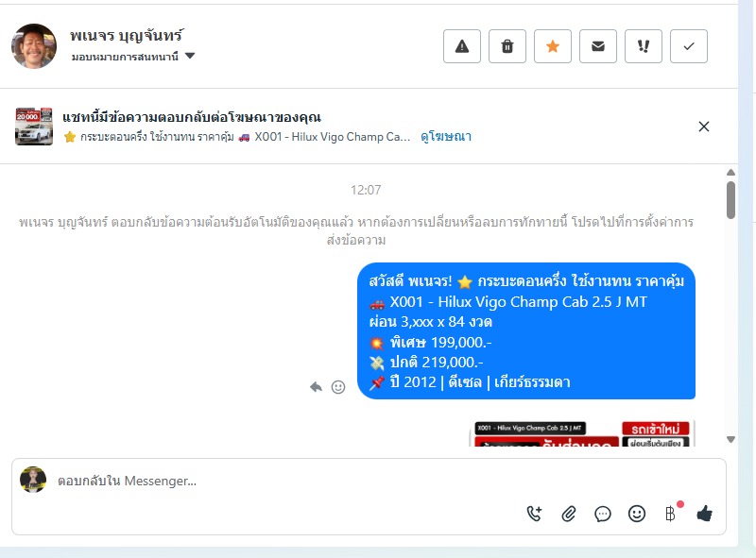Attach a file with paperclip icon
Screen dimensions: 756x558
point(569,514)
